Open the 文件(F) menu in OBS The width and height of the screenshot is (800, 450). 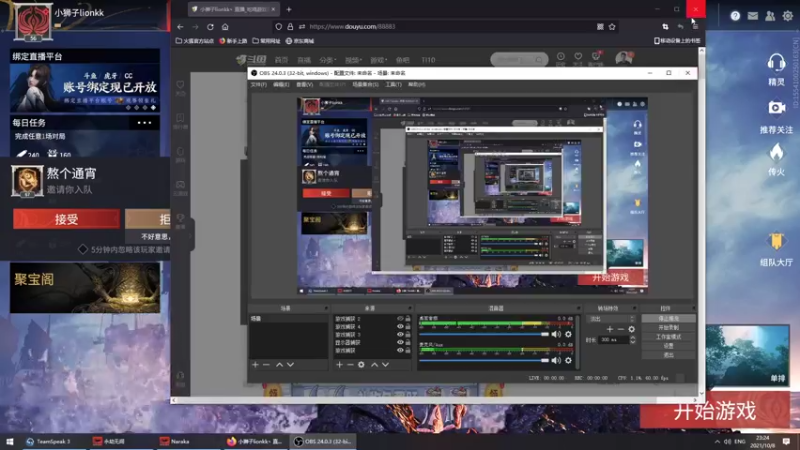[x=259, y=85]
